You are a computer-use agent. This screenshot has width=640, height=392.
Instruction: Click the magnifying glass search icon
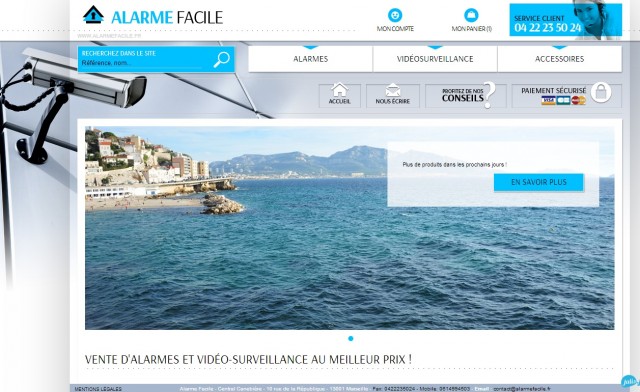tap(222, 60)
